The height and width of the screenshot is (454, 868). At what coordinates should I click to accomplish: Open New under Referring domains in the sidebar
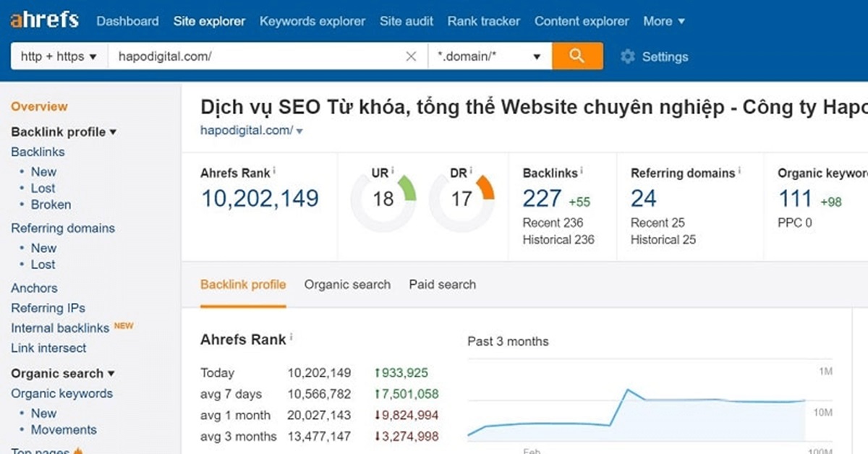43,248
